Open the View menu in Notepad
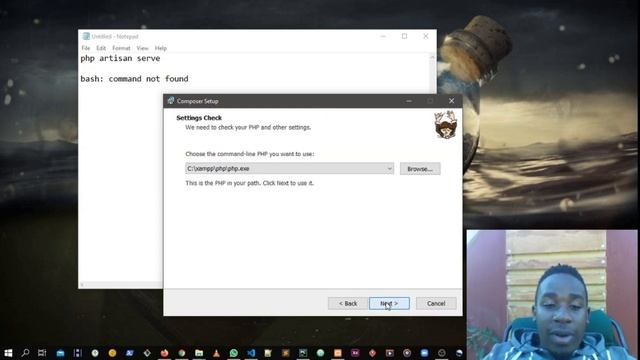The image size is (640, 360). click(142, 48)
